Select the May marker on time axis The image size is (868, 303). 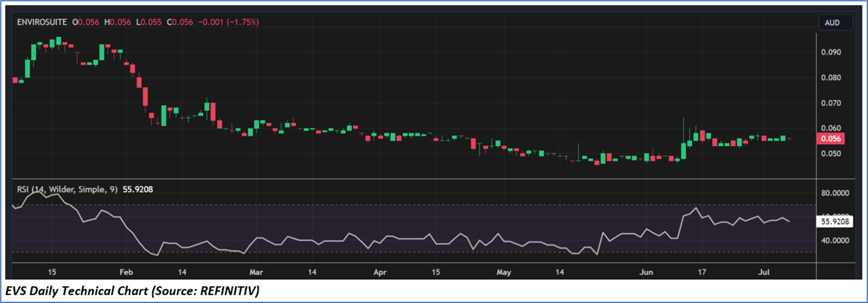(504, 272)
